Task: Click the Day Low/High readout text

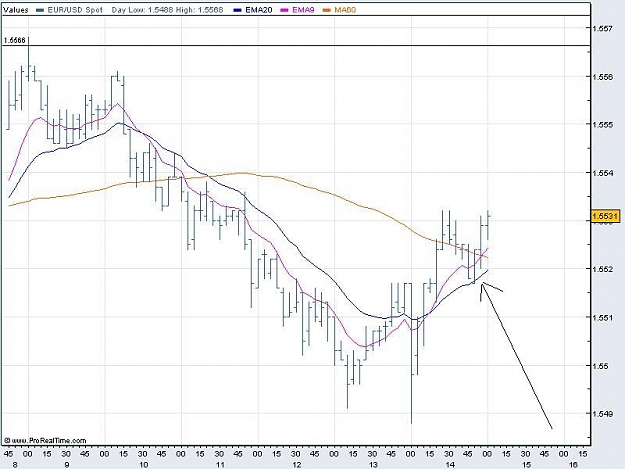Action: [x=167, y=10]
